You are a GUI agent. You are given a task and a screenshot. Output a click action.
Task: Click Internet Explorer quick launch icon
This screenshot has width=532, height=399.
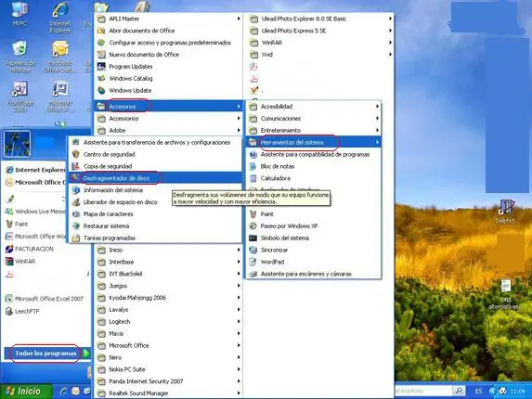63,392
